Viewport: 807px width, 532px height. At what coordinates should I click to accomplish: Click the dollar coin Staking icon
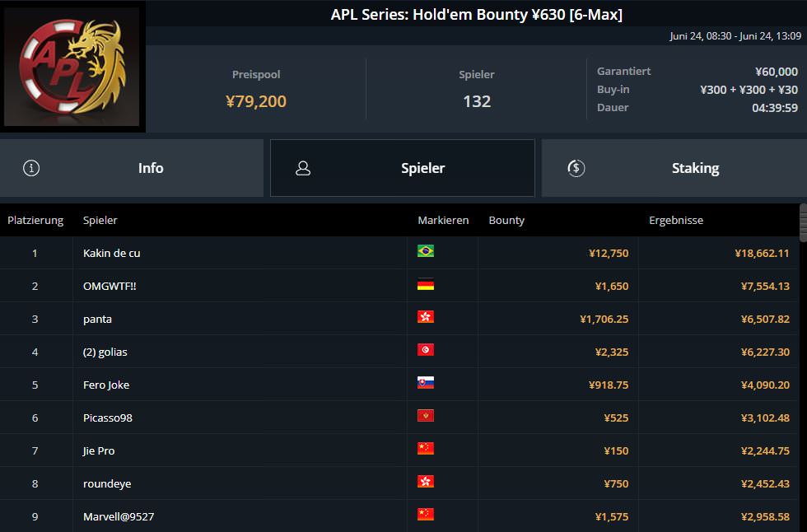click(576, 168)
